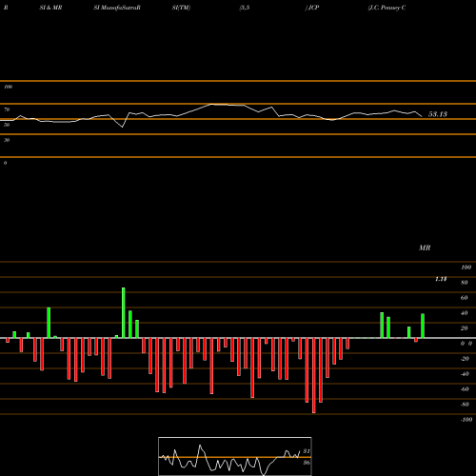
Task: Click the '60' label on MR right axis
Action: [465, 298]
